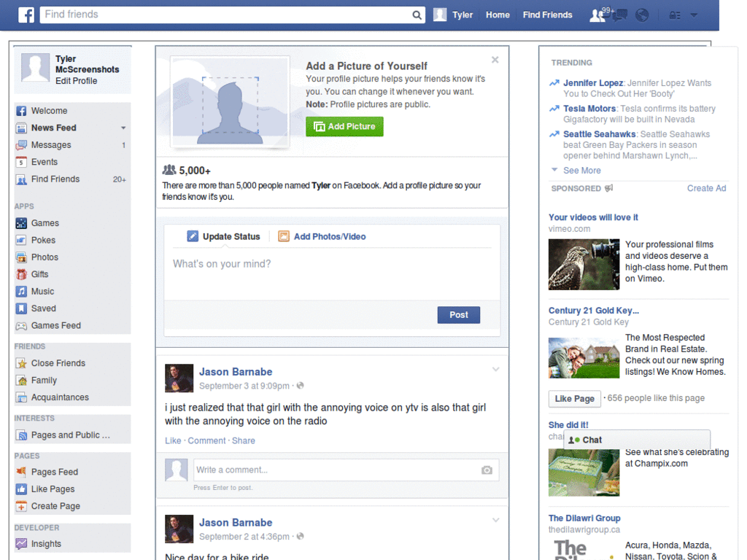Open the Tesla Motors trending topic
Viewport: 747px width, 560px height.
[589, 109]
